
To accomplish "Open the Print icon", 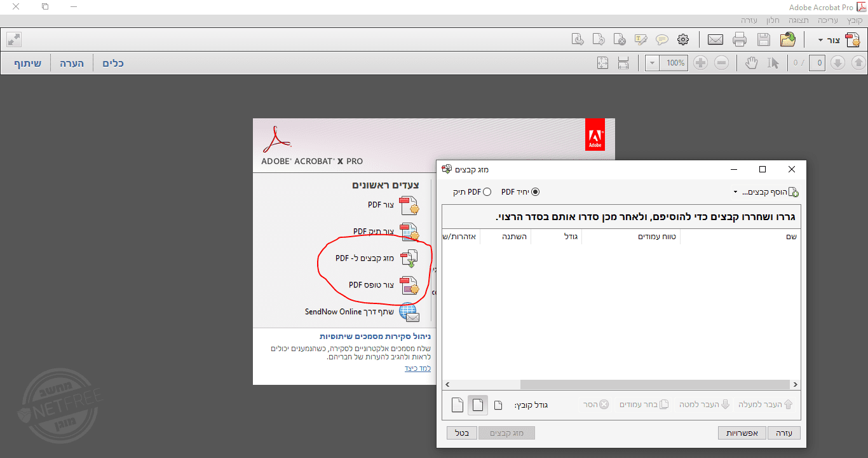I will [739, 39].
